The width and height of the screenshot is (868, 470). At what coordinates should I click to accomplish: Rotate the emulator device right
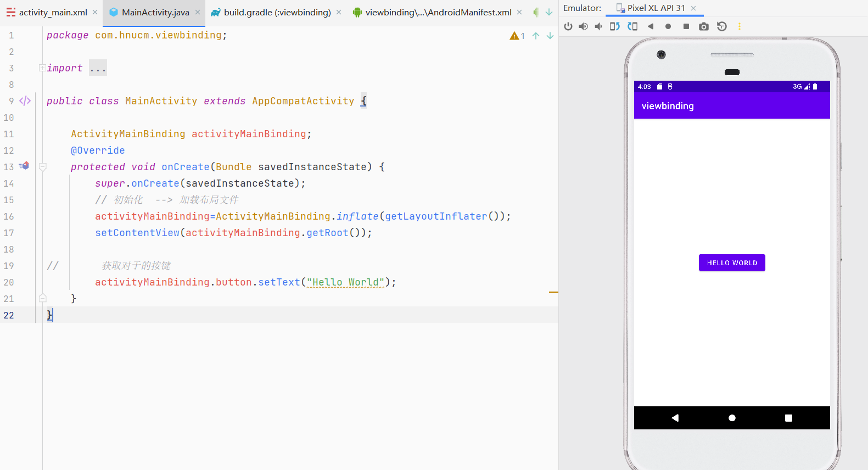tap(632, 26)
